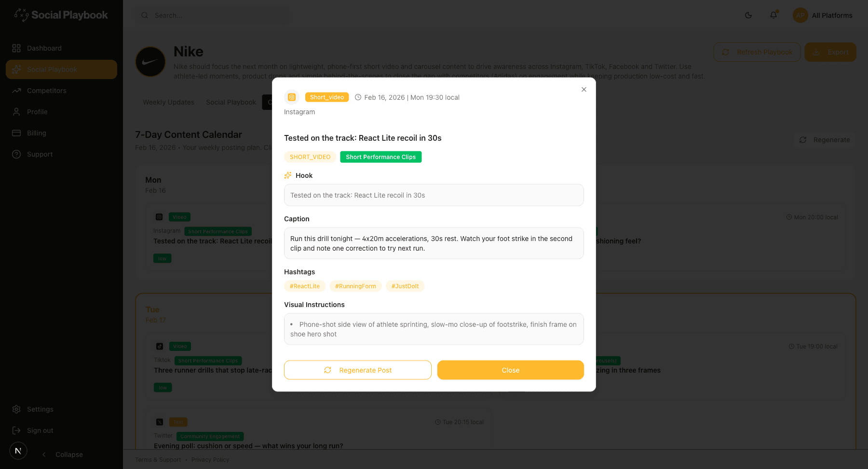Switch to Weekly Updates tab

[x=168, y=102]
